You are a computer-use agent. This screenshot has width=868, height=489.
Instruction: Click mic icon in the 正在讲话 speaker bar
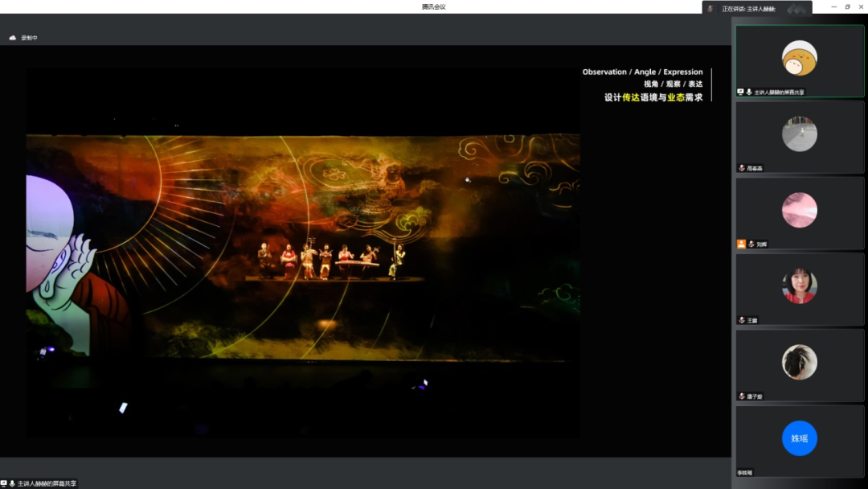pyautogui.click(x=710, y=9)
